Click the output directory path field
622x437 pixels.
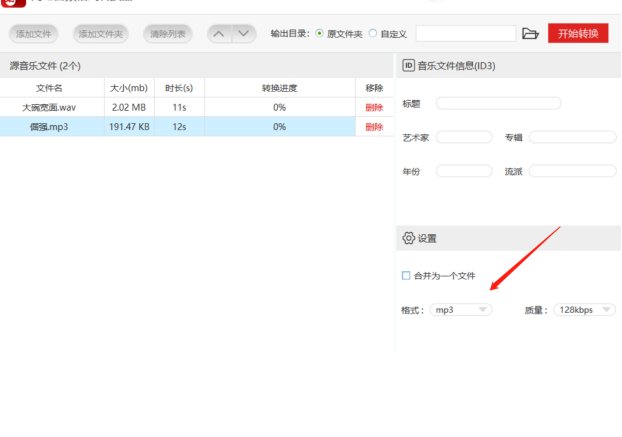click(x=466, y=34)
